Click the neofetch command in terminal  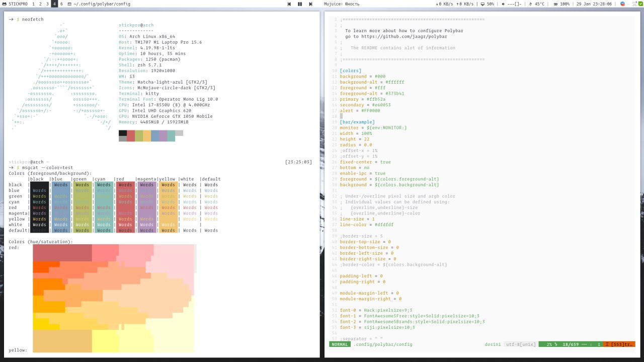click(x=33, y=19)
